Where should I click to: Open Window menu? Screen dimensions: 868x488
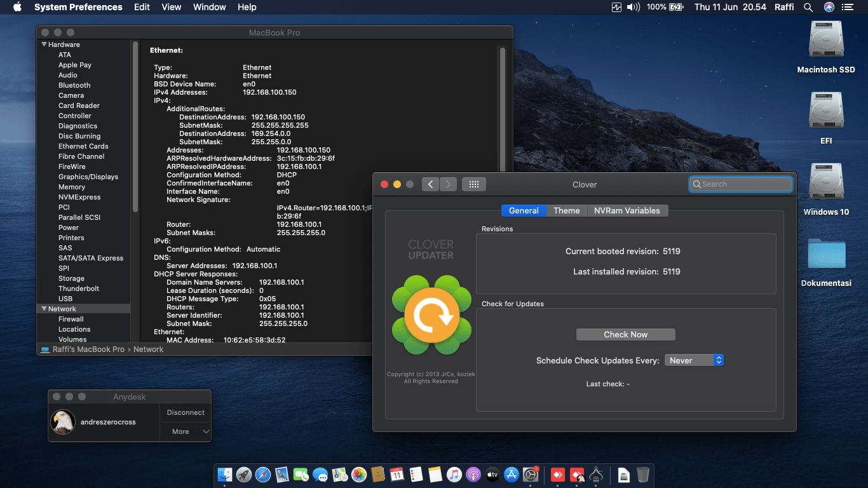click(209, 7)
